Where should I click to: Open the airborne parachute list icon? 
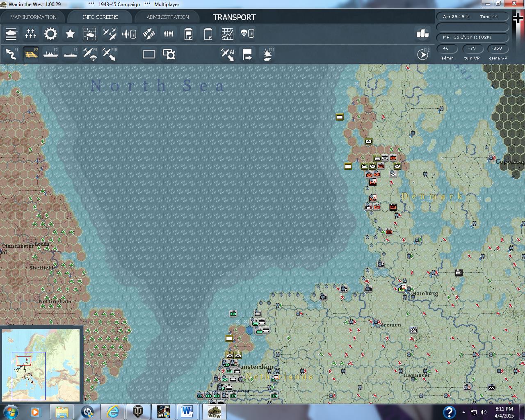pyautogui.click(x=247, y=34)
